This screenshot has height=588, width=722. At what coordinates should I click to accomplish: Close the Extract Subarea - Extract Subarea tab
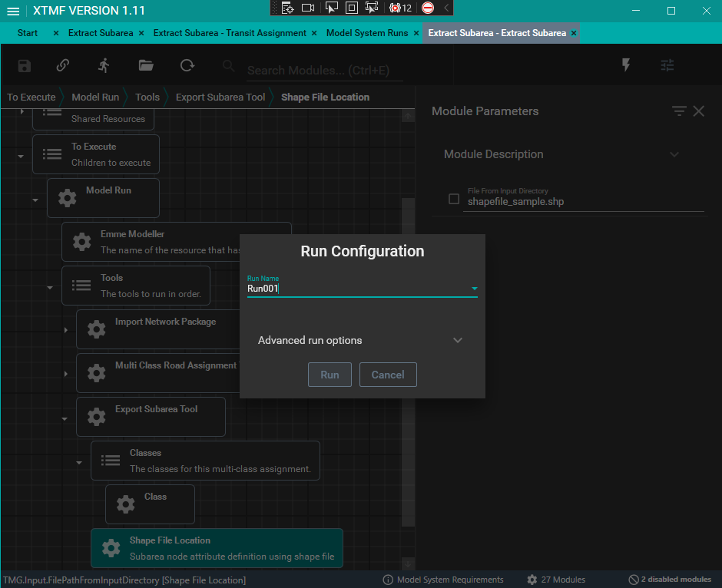point(574,33)
